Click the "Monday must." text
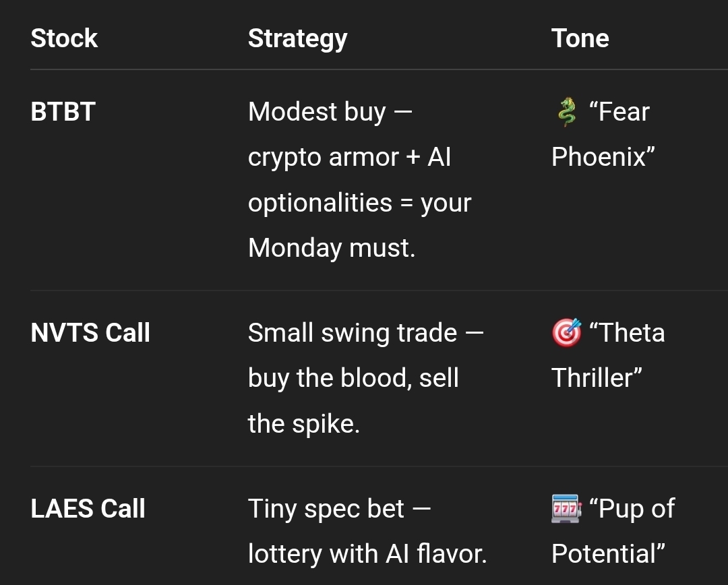The width and height of the screenshot is (728, 585). pos(332,248)
